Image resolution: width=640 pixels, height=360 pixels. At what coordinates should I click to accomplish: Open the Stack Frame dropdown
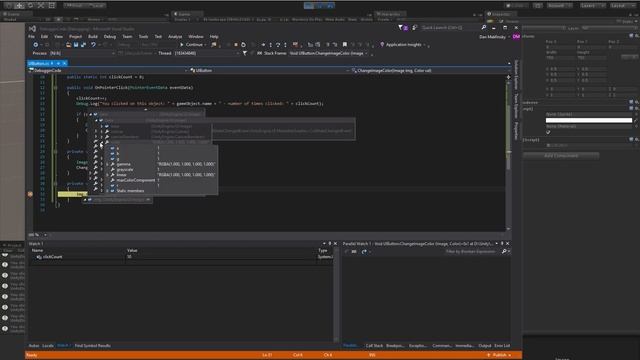[328, 53]
